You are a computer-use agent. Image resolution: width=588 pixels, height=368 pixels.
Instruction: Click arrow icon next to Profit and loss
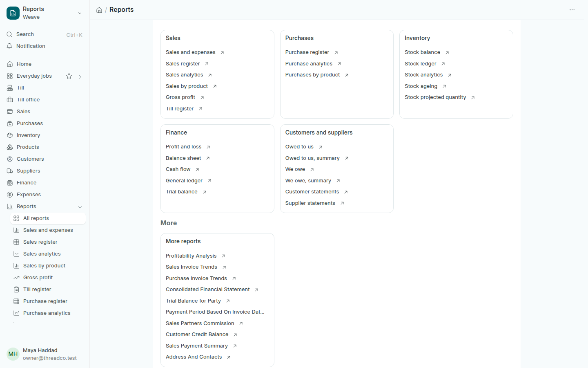pos(208,147)
